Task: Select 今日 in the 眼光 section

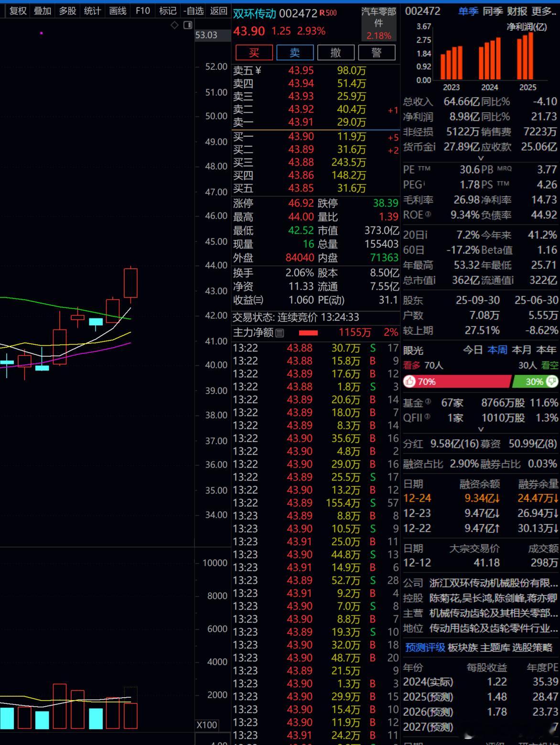Action: pos(473,350)
